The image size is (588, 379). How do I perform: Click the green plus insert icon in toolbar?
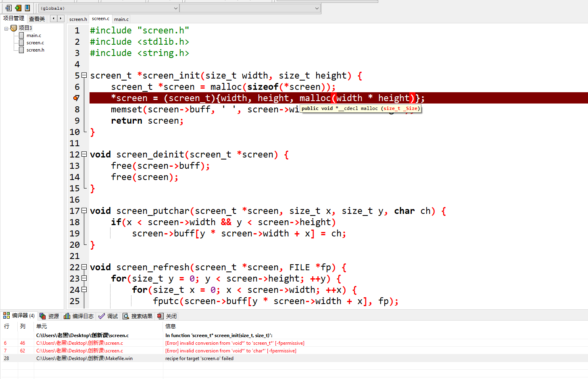pos(18,8)
